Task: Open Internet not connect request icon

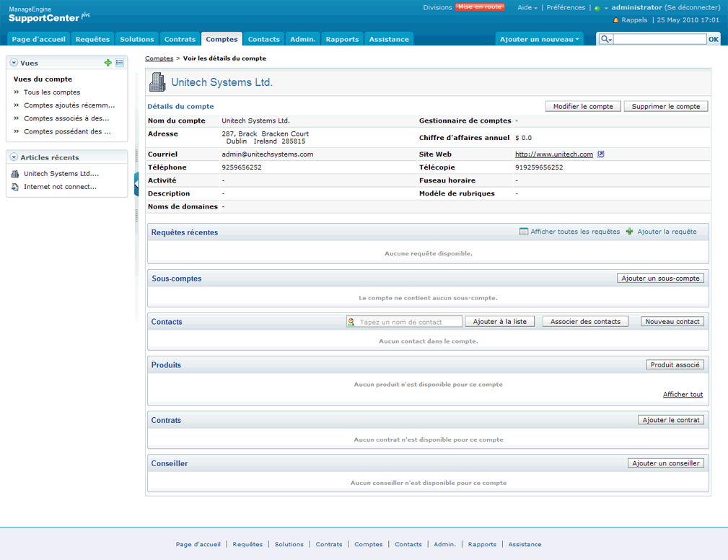Action: [15, 187]
